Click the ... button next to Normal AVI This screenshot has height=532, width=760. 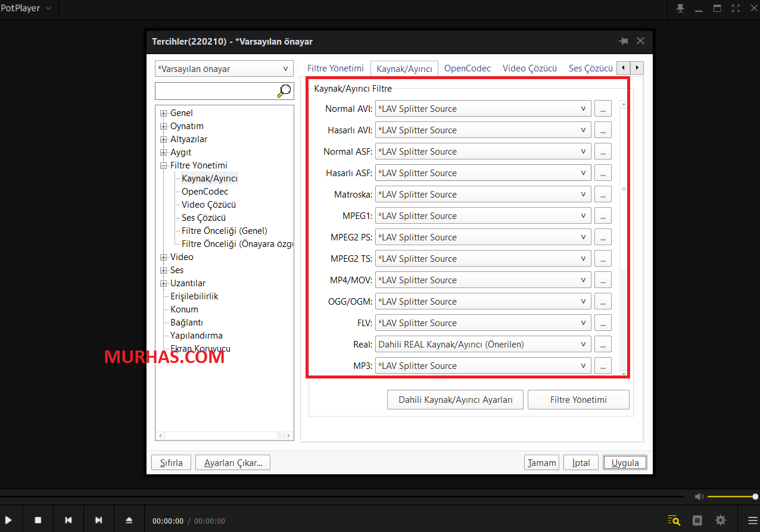click(603, 109)
